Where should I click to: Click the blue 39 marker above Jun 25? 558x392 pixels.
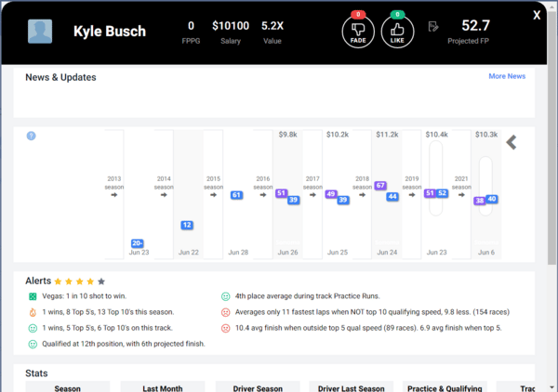click(x=343, y=200)
